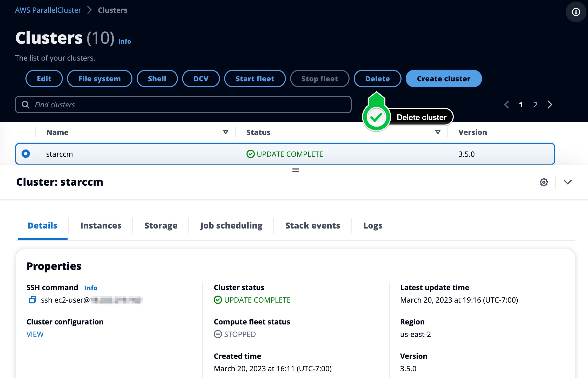Launch DCV session button

[201, 79]
